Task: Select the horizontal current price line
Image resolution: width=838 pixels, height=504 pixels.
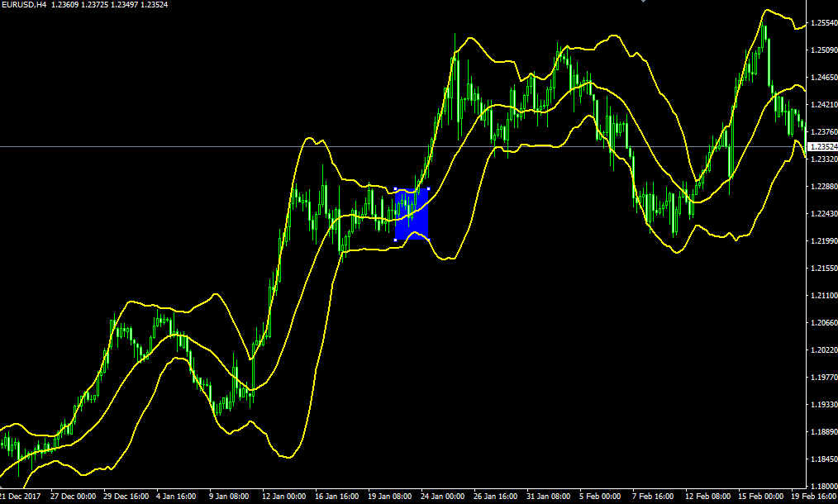Action: pos(248,147)
